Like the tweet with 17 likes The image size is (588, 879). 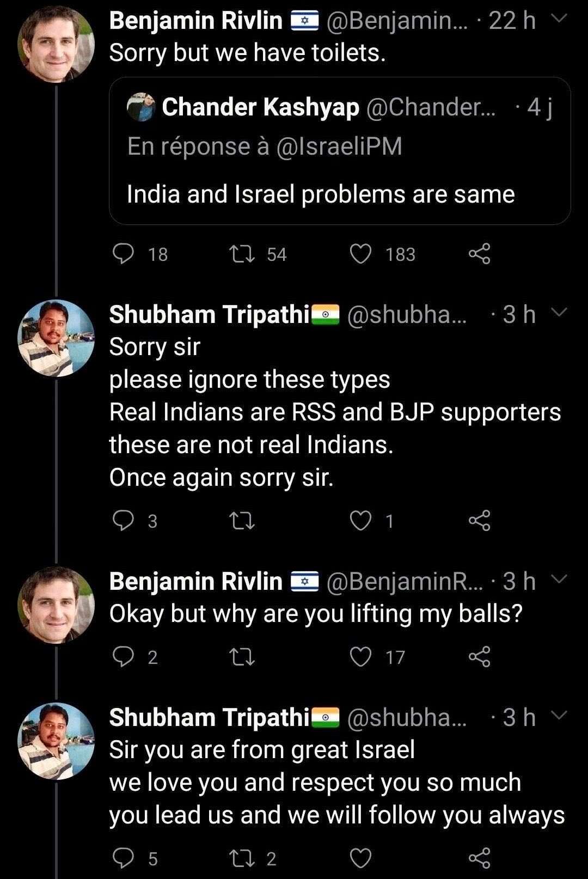[x=360, y=657]
